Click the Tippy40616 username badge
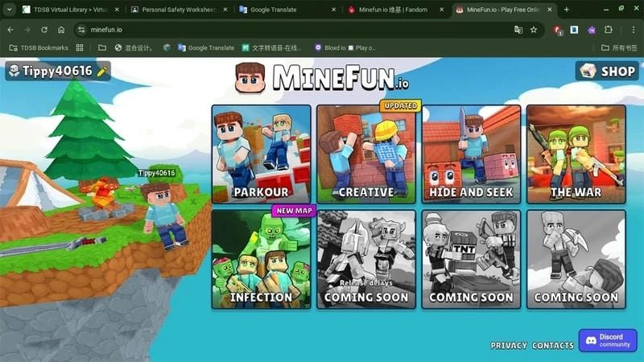Image resolution: width=644 pixels, height=362 pixels. pyautogui.click(x=57, y=71)
